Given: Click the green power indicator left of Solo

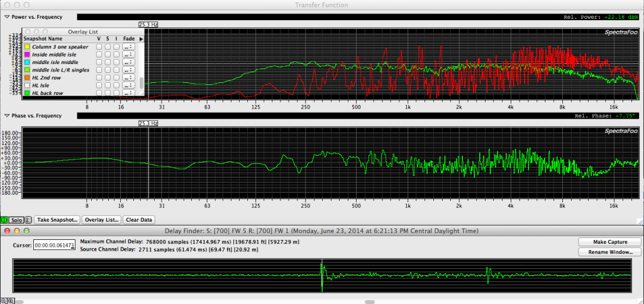Looking at the screenshot, I should (4, 220).
